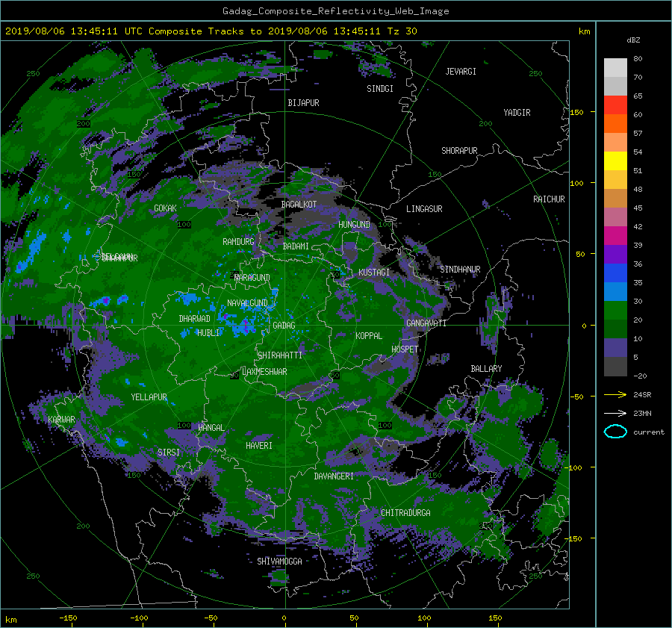The width and height of the screenshot is (672, 628).
Task: Click the NAVALGUND city label
Action: click(247, 303)
